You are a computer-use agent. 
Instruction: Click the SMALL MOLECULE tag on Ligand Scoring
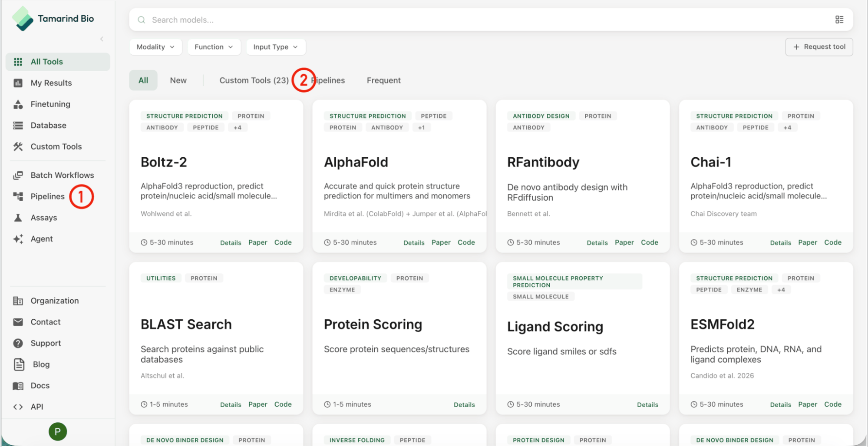coord(541,297)
